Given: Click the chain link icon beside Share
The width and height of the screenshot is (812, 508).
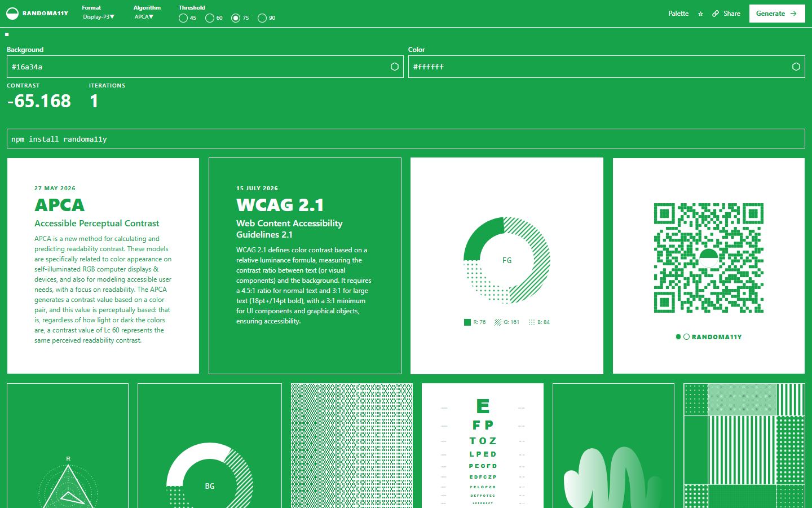Looking at the screenshot, I should [716, 14].
